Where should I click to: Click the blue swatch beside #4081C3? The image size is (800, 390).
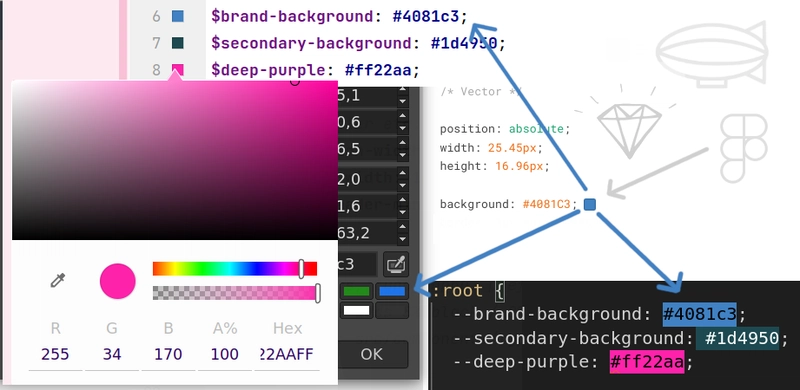pos(589,204)
